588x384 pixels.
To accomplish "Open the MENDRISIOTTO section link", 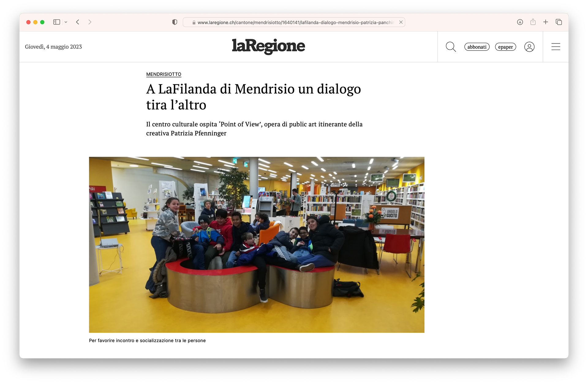I will (x=164, y=74).
